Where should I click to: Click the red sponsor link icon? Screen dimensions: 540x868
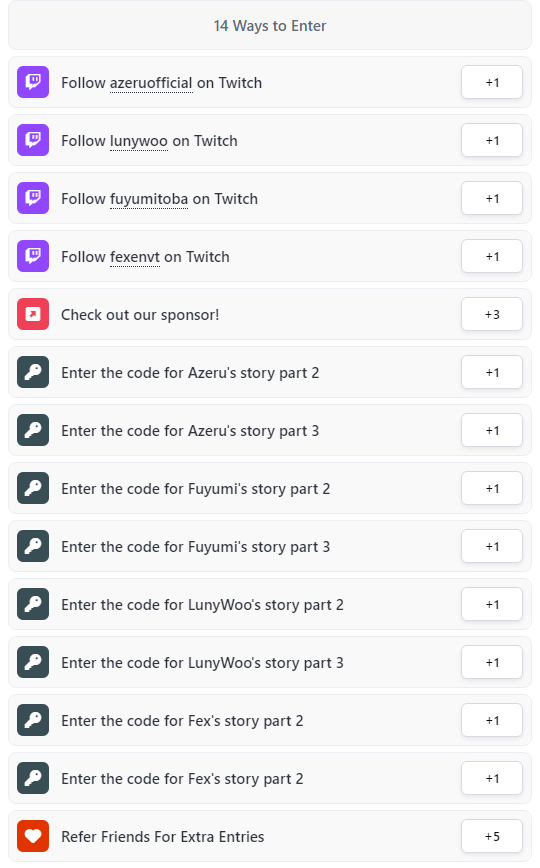click(x=33, y=314)
